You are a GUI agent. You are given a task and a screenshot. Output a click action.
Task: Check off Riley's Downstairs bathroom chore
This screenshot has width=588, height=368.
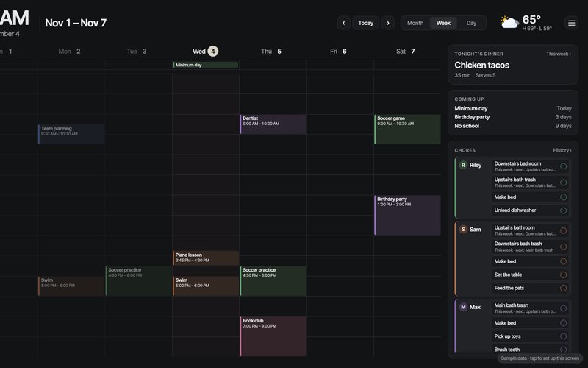point(563,166)
